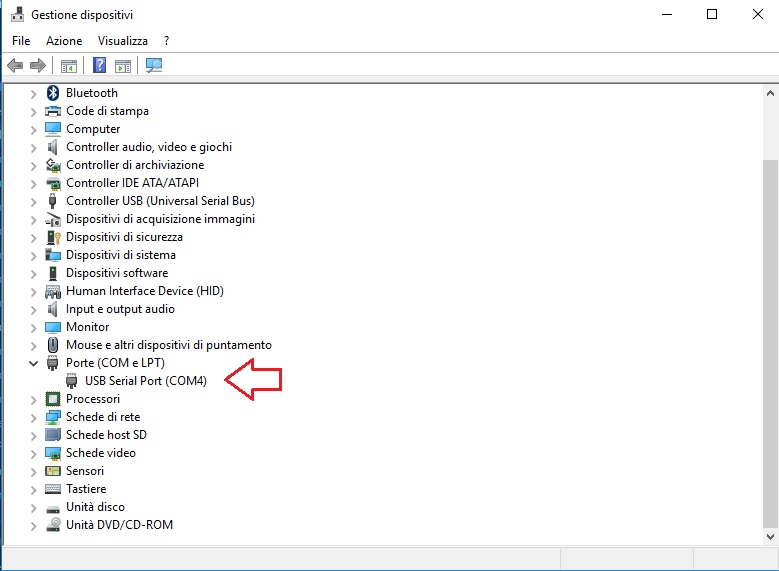
Task: Click the Bluetooth logo icon
Action: (53, 93)
